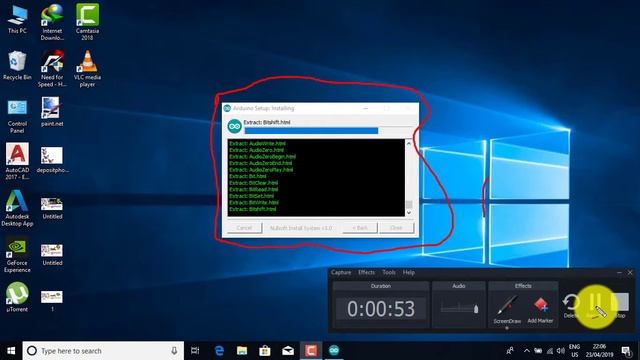Open the Help menu
The width and height of the screenshot is (640, 360).
pos(409,272)
